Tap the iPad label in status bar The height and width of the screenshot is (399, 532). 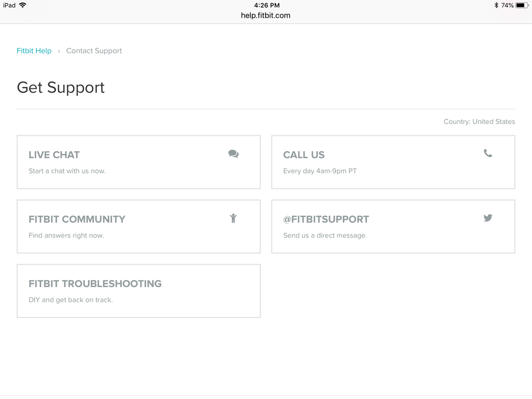pyautogui.click(x=9, y=5)
